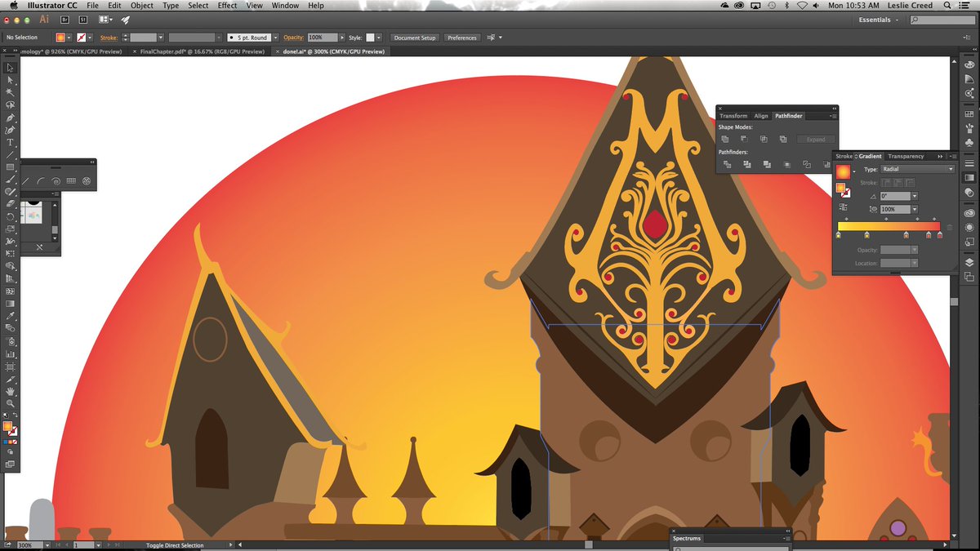
Task: Switch to the FinalChapter.pdf document tab
Action: (202, 51)
